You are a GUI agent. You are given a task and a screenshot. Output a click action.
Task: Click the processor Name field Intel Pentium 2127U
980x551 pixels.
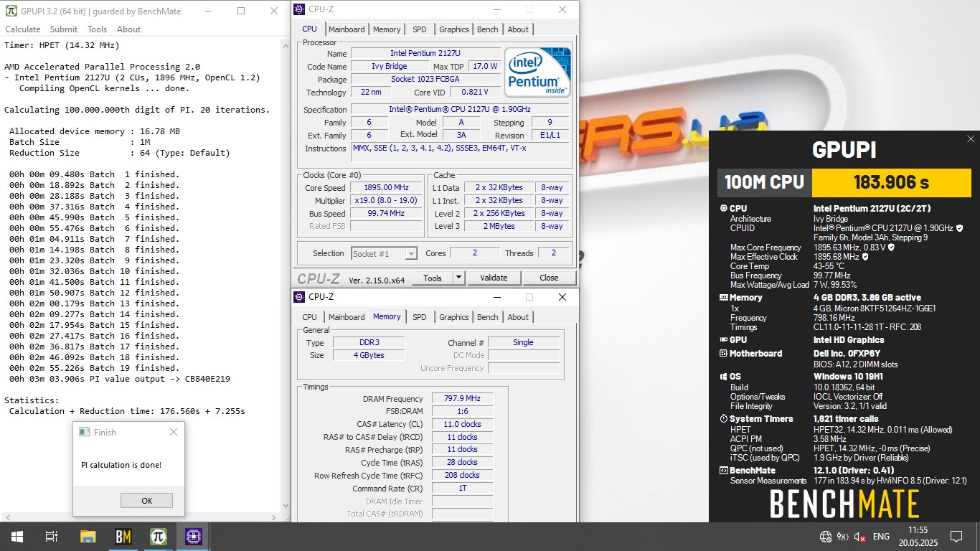tap(425, 53)
